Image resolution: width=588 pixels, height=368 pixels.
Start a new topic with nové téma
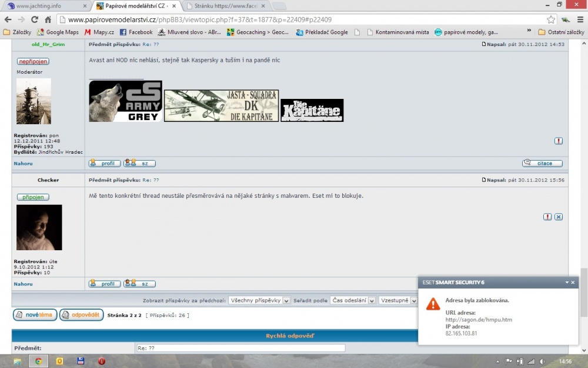pos(35,314)
